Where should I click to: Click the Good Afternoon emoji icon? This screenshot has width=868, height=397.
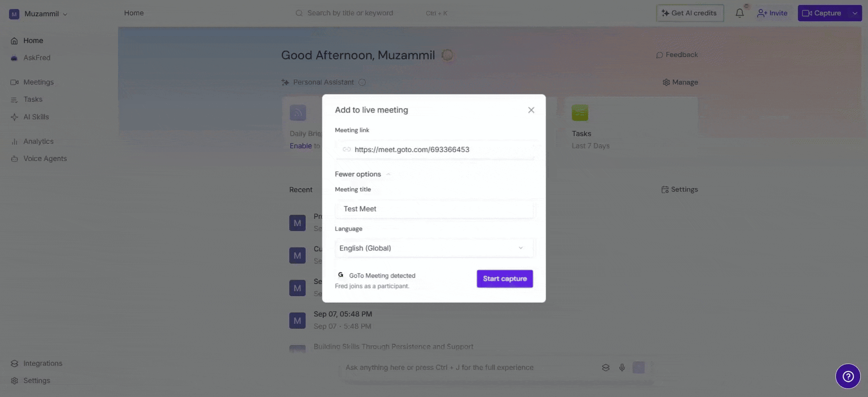pyautogui.click(x=447, y=55)
